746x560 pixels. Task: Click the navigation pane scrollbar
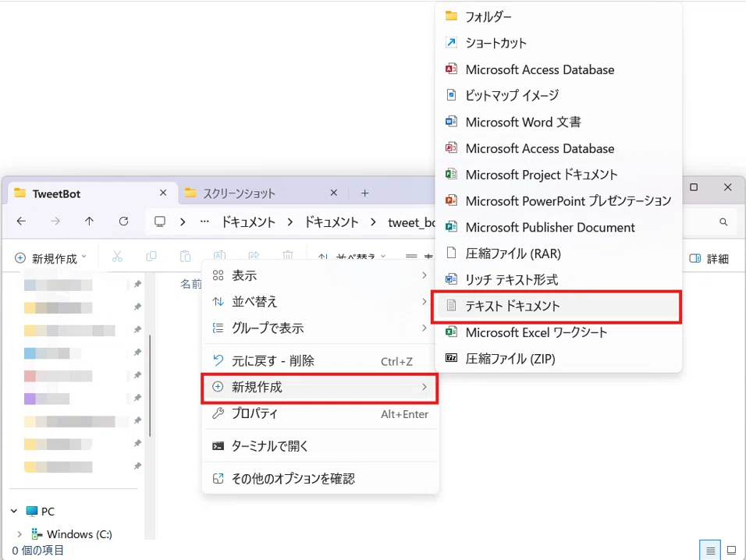coord(150,385)
